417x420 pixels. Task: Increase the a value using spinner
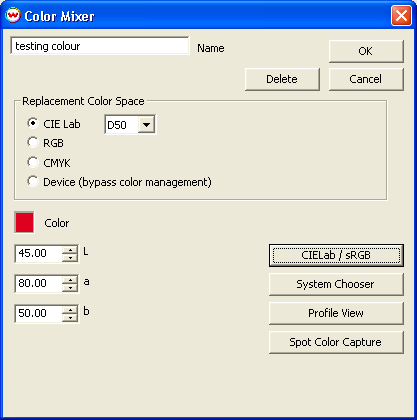click(x=70, y=280)
